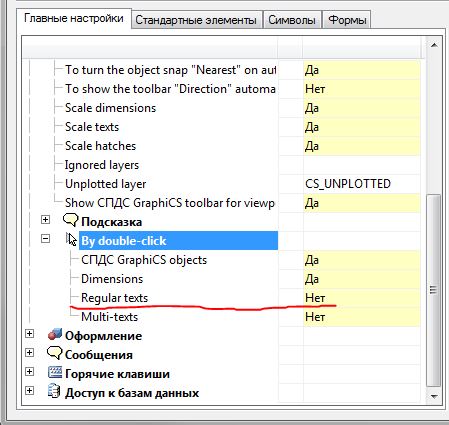Open the Формы tab
This screenshot has height=425, width=449.
pyautogui.click(x=347, y=20)
